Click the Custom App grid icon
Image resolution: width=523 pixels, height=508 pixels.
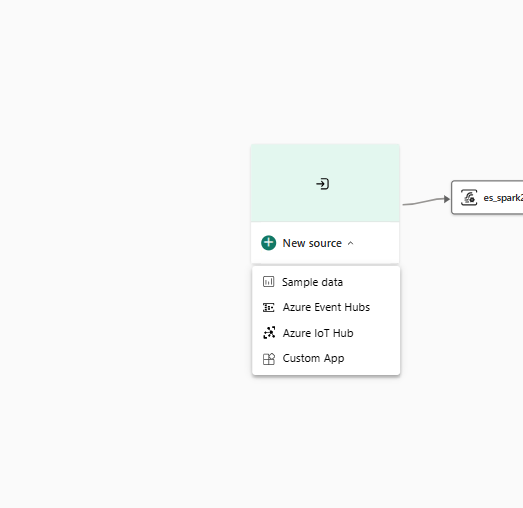(x=269, y=359)
